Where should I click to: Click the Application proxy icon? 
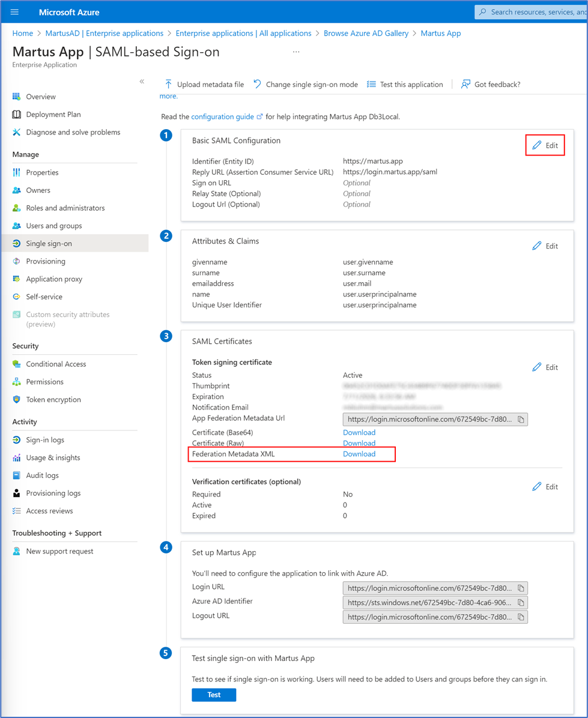pos(16,279)
